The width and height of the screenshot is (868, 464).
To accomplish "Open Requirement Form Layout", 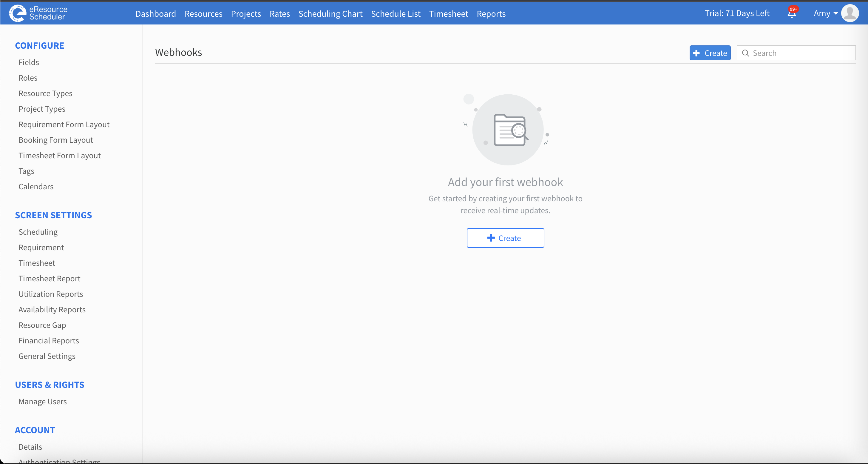I will 64,125.
